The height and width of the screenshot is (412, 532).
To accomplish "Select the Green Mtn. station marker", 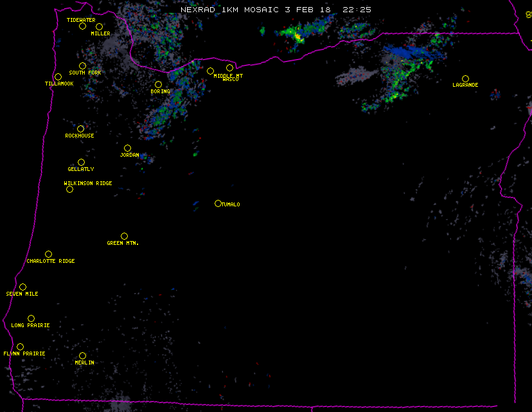I will click(124, 237).
